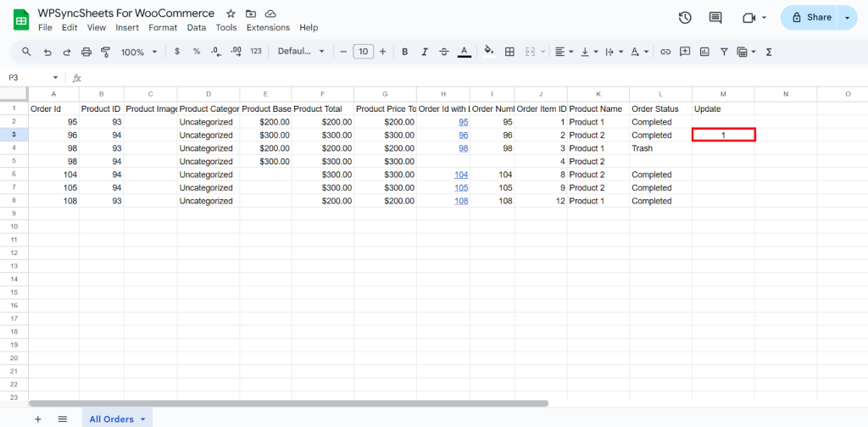This screenshot has width=868, height=427.
Task: Open order link 108
Action: 461,202
